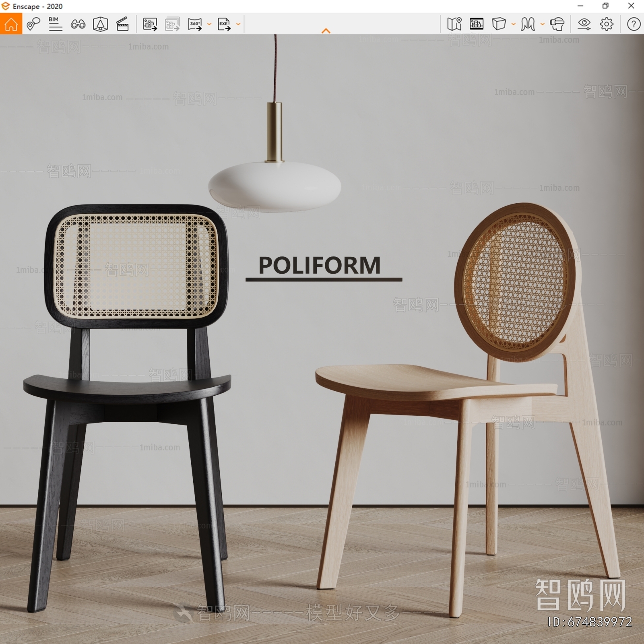Image resolution: width=644 pixels, height=644 pixels.
Task: Enable VR headset mode
Action: coord(557,24)
